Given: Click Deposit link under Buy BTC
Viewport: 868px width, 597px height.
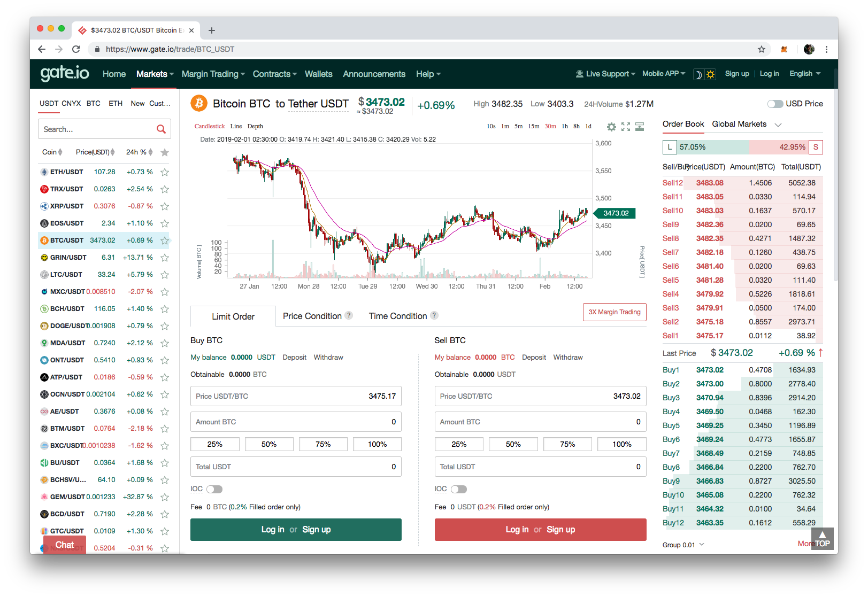Looking at the screenshot, I should click(x=295, y=358).
